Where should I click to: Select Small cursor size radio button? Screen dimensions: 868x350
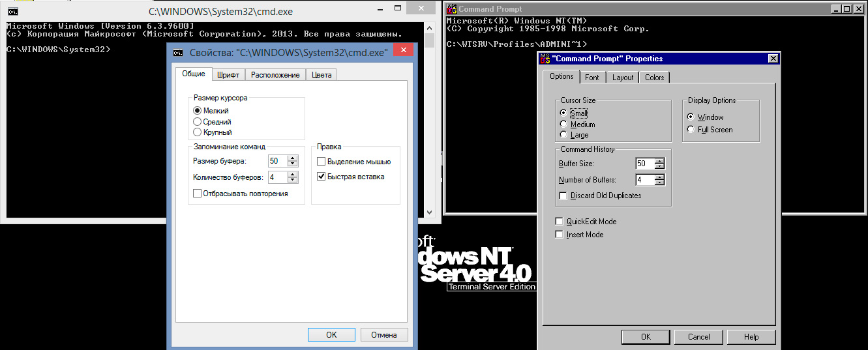[563, 113]
